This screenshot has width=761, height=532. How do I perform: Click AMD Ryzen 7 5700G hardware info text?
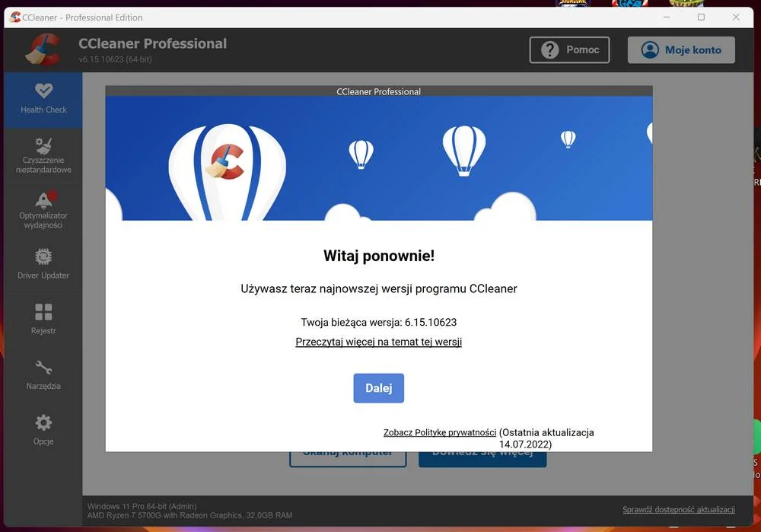click(x=189, y=515)
